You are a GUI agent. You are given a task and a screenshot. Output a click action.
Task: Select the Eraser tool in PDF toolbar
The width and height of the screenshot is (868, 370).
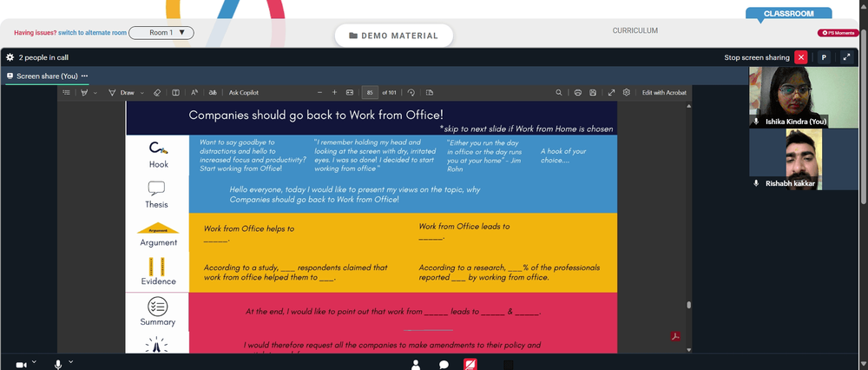pos(156,92)
